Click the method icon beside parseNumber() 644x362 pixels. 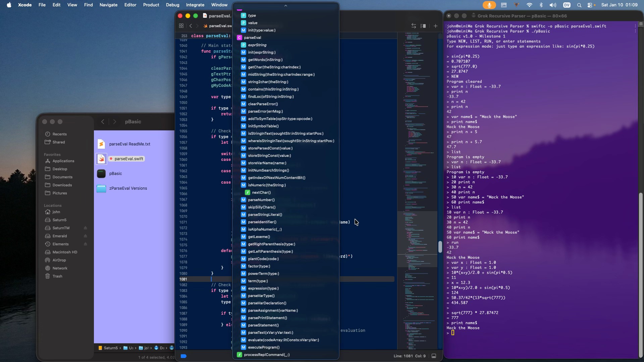pos(244,200)
